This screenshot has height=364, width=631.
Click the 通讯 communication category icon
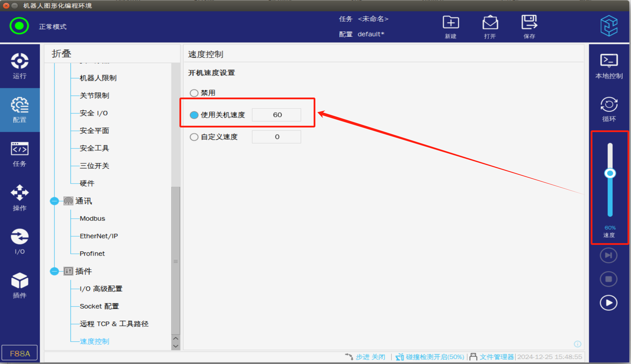point(68,201)
